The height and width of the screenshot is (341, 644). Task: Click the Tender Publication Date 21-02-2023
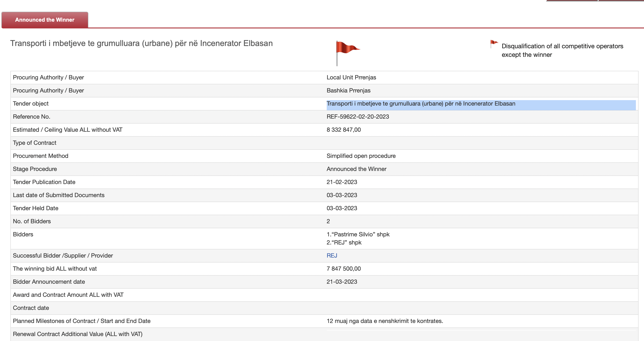pyautogui.click(x=342, y=182)
